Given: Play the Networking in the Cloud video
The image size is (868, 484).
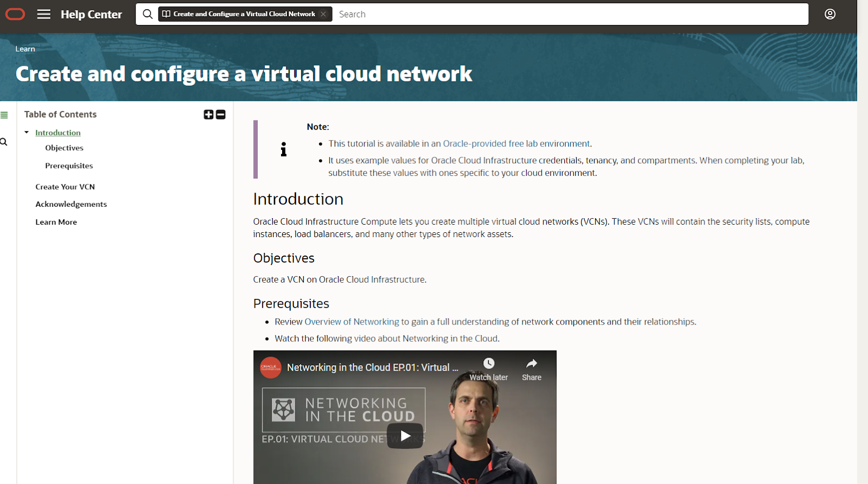Looking at the screenshot, I should tap(405, 436).
